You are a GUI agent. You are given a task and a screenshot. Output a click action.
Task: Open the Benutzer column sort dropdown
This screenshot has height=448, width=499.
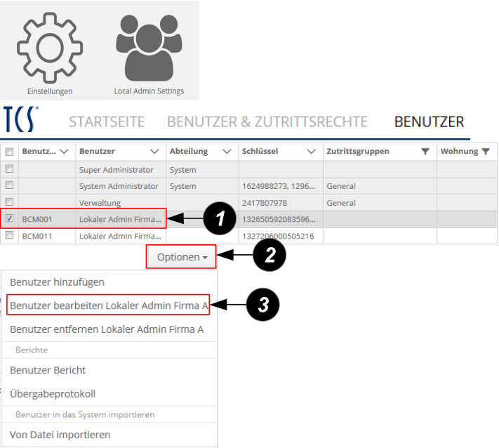click(154, 152)
